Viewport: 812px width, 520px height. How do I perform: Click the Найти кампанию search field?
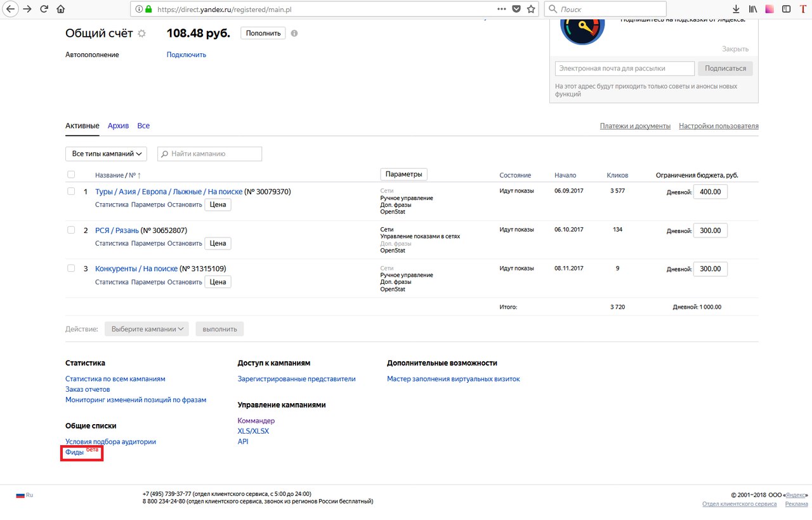209,154
